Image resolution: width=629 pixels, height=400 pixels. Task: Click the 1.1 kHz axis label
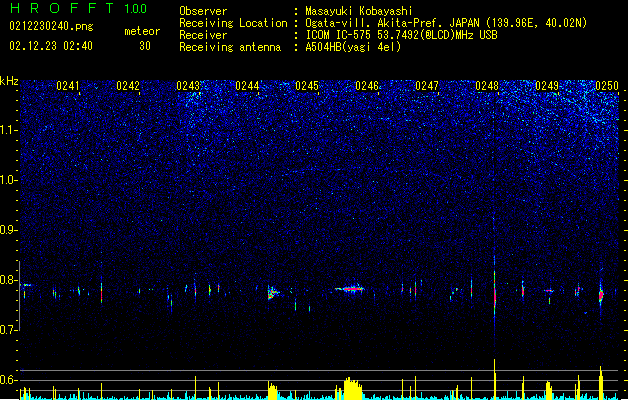9,130
